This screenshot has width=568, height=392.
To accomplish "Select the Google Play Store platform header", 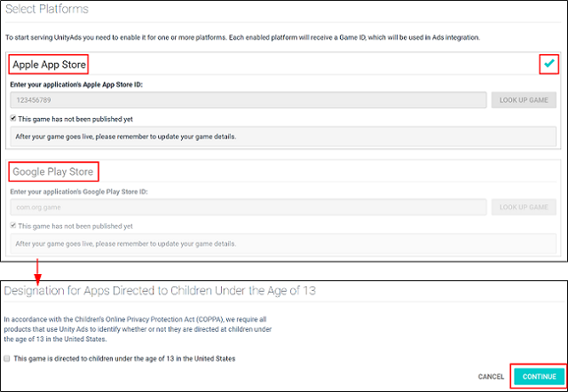I will pyautogui.click(x=52, y=171).
